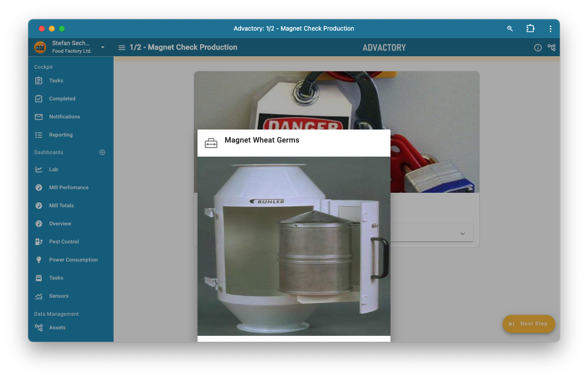Click the toolbox icon beside Magnet Wheat Germs
Image resolution: width=588 pixels, height=379 pixels.
pos(211,143)
